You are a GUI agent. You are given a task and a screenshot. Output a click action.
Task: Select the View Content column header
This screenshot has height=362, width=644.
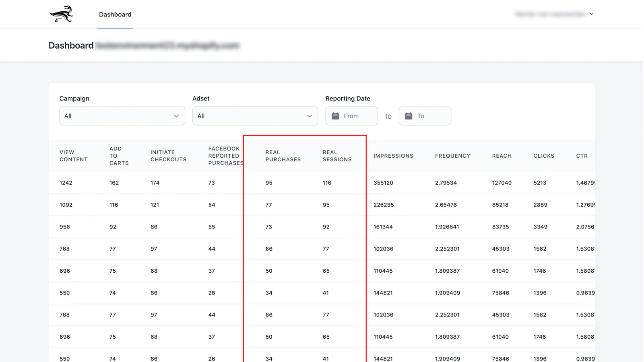(73, 156)
